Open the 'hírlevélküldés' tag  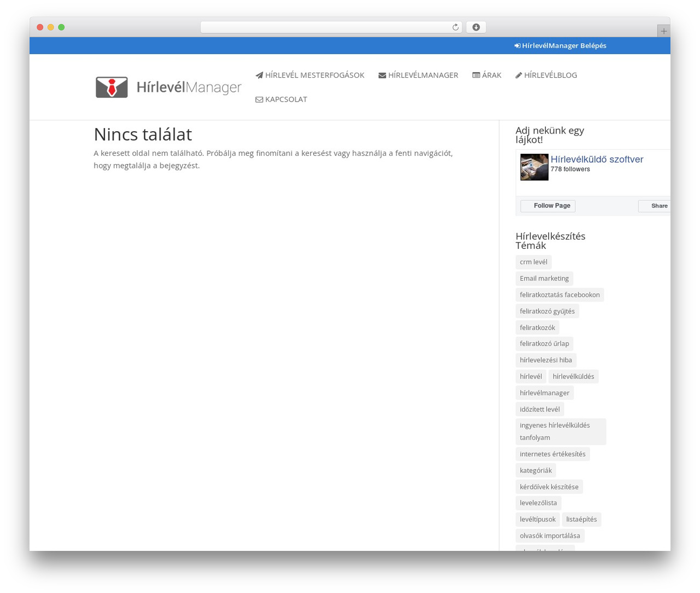point(574,376)
